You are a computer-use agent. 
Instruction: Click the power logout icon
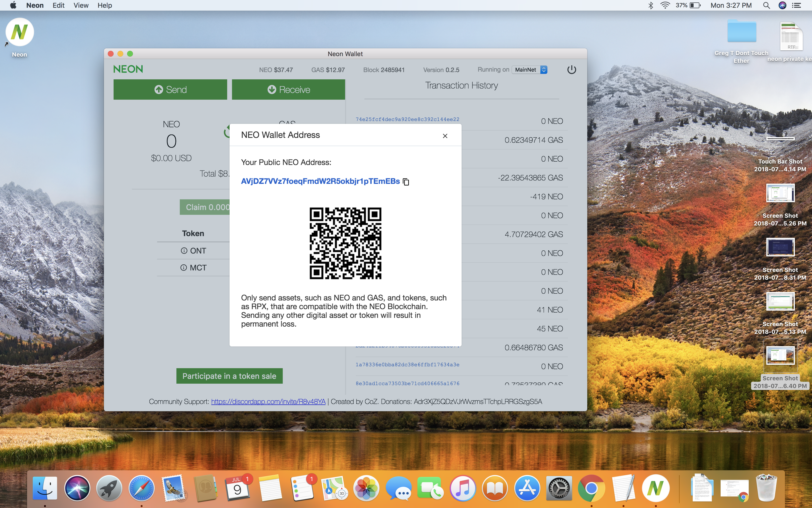(x=571, y=70)
